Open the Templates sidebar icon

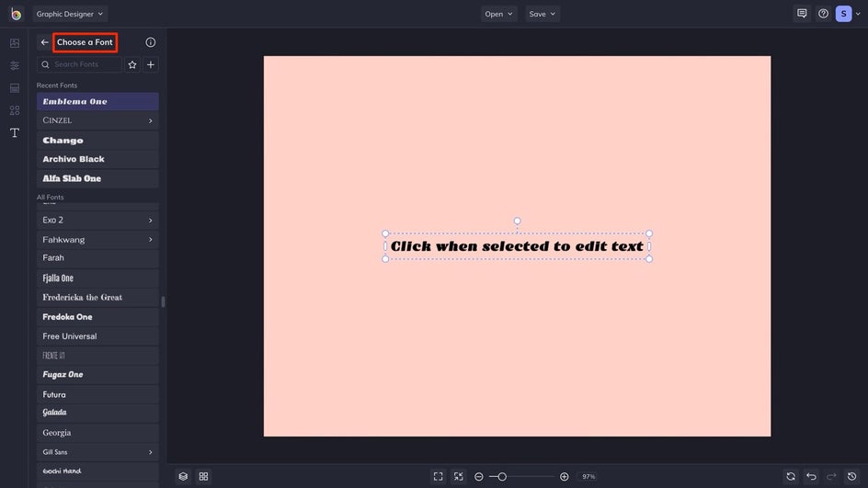pyautogui.click(x=15, y=88)
